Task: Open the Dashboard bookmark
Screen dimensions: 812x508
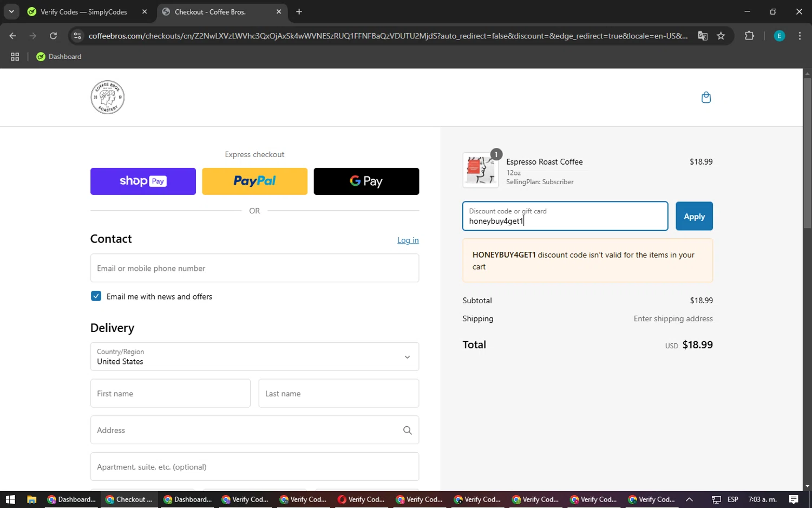Action: click(x=59, y=56)
